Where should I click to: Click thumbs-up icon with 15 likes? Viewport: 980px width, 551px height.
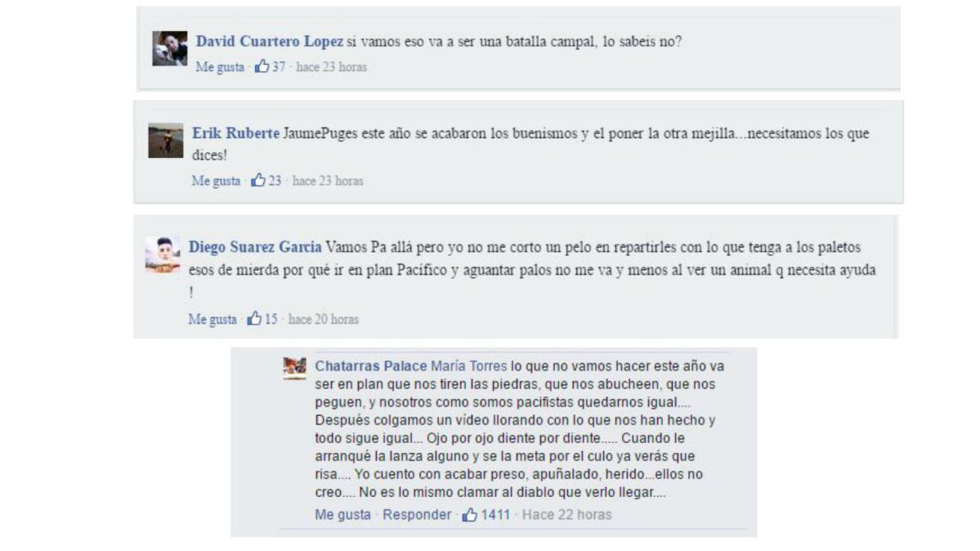coord(254,318)
